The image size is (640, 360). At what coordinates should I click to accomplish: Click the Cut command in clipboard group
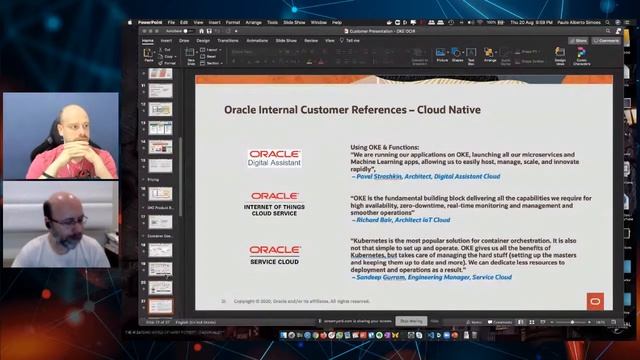pos(165,50)
